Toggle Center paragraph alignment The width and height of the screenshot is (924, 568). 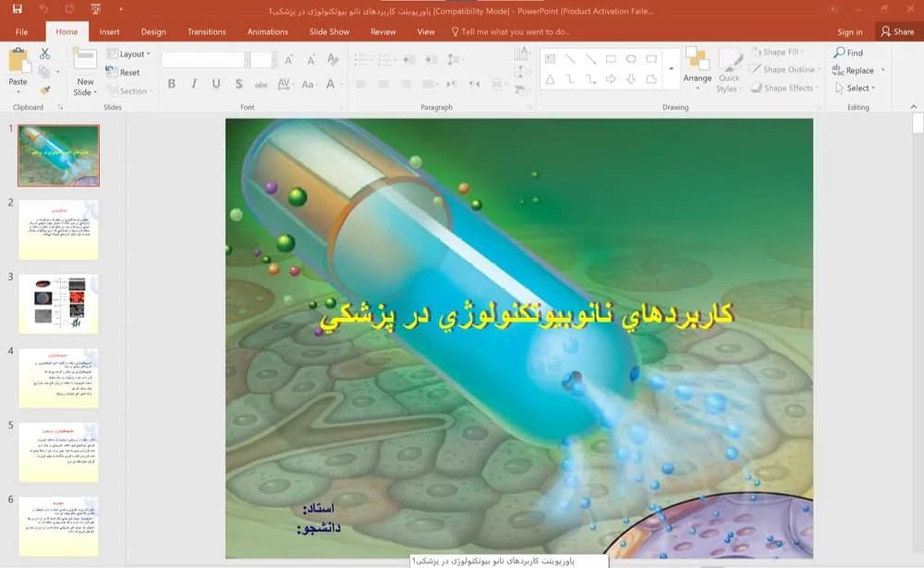tap(383, 84)
